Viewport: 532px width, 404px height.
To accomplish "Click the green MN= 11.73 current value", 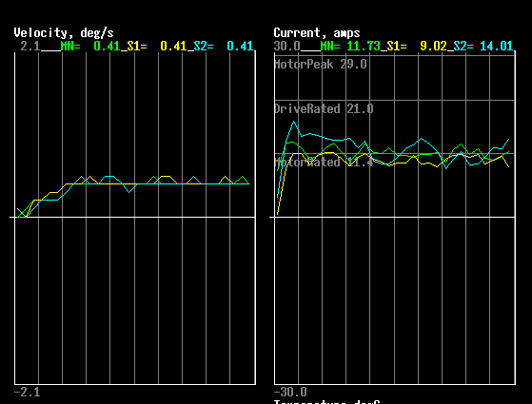I will coord(350,46).
